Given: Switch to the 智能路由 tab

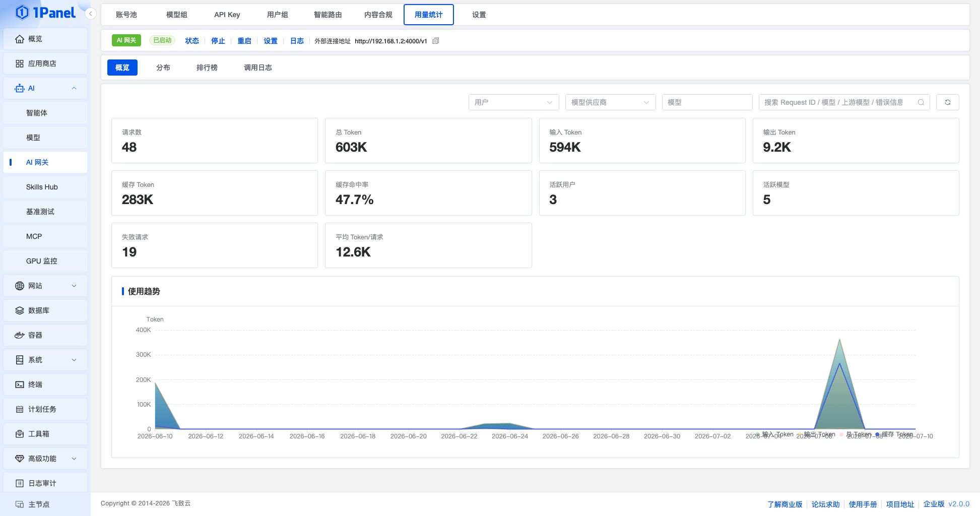Looking at the screenshot, I should tap(328, 15).
